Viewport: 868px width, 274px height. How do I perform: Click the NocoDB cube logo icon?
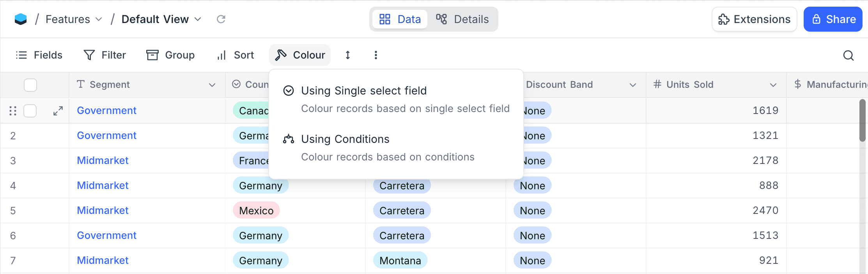click(x=21, y=19)
